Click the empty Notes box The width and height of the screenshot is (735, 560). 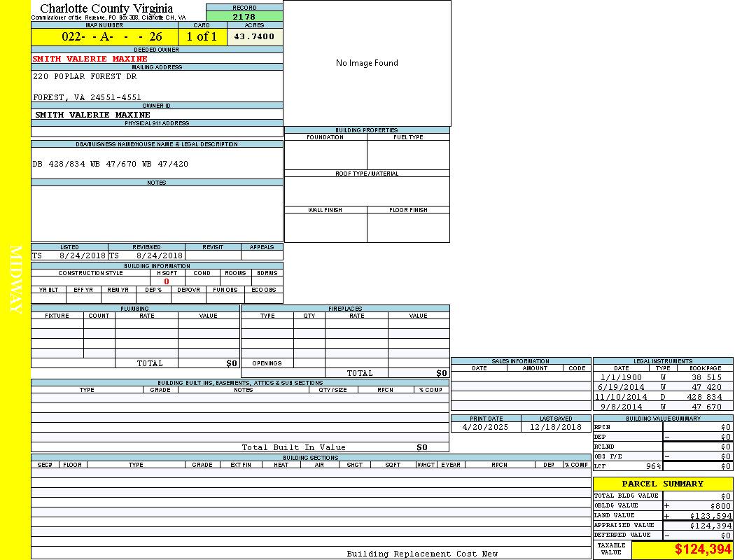click(157, 213)
